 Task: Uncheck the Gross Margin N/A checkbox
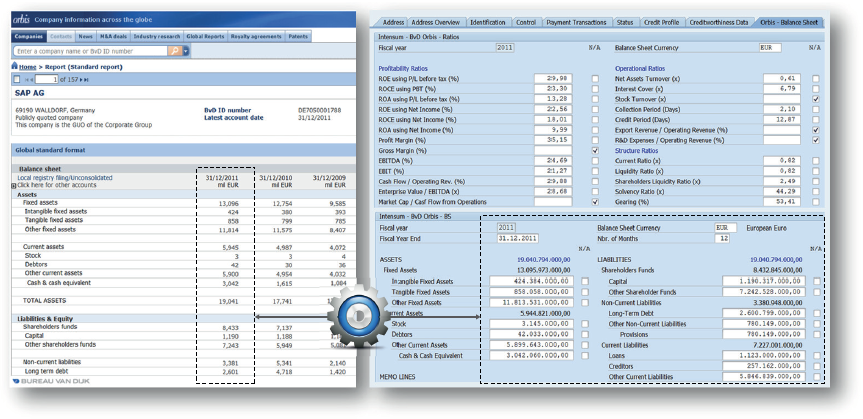pyautogui.click(x=595, y=150)
